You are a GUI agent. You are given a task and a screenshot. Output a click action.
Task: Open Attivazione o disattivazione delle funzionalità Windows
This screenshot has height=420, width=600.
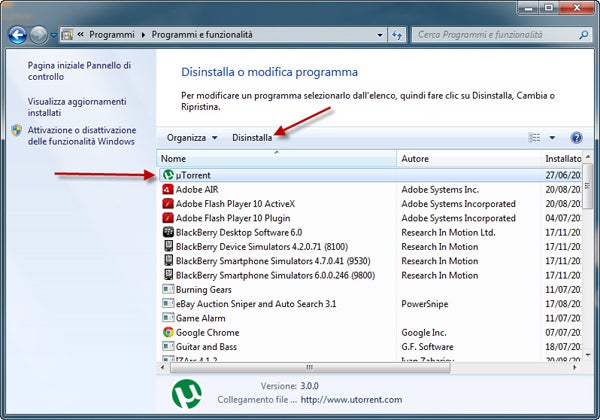(x=82, y=135)
